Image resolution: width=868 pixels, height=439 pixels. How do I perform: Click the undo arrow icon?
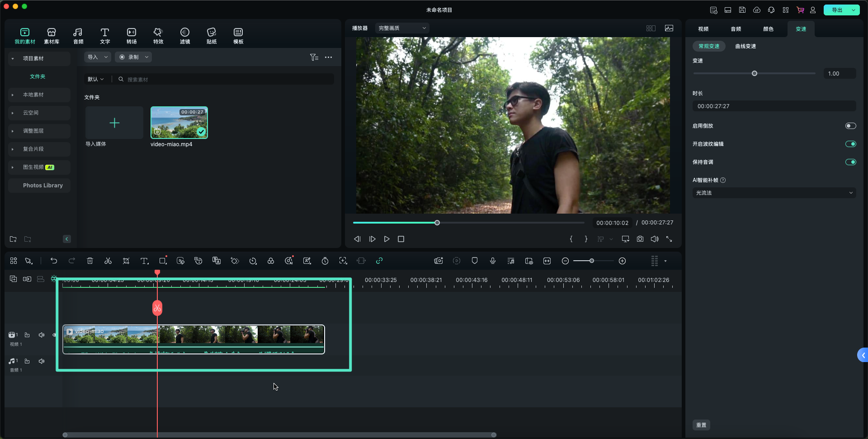[x=54, y=261]
